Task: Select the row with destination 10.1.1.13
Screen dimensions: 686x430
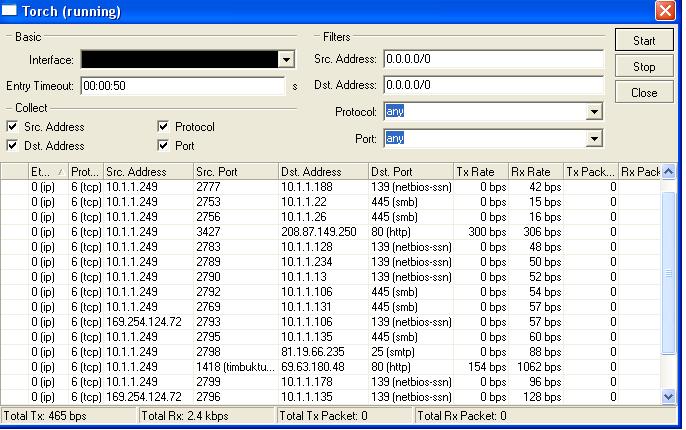Action: 331,277
